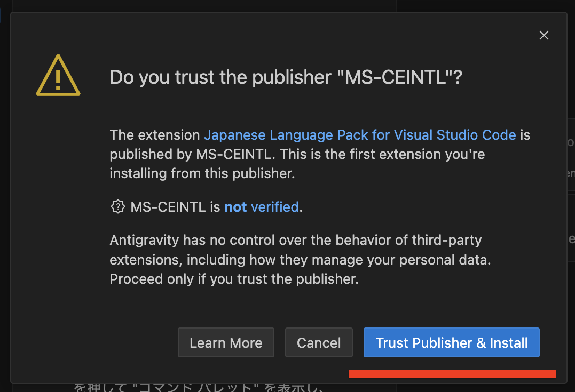Click the yellow warning triangle icon

click(x=58, y=78)
